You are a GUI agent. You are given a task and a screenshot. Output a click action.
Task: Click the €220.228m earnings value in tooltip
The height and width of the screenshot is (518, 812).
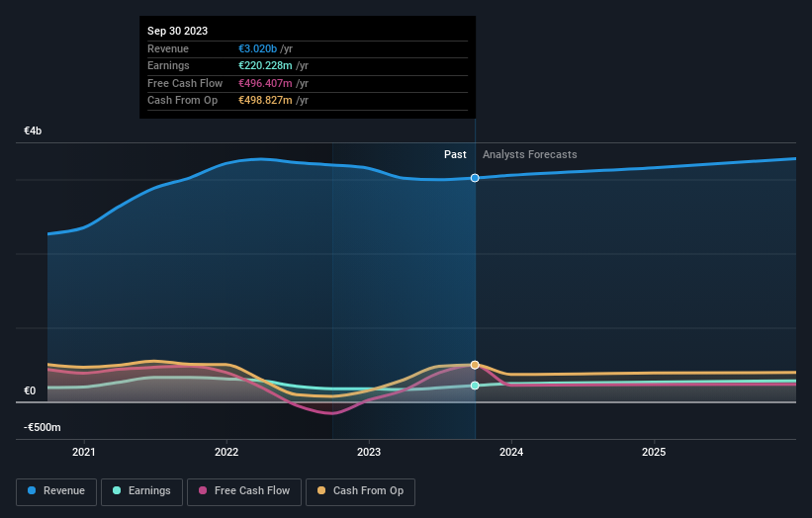[x=265, y=65]
